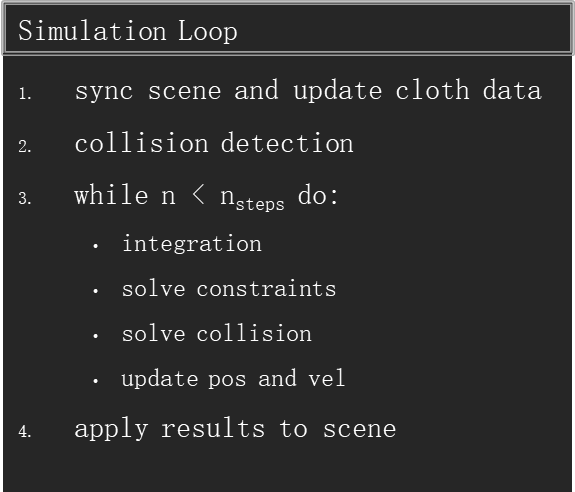This screenshot has width=575, height=492.
Task: Click the 'apply results to scene' line
Action: coord(235,429)
